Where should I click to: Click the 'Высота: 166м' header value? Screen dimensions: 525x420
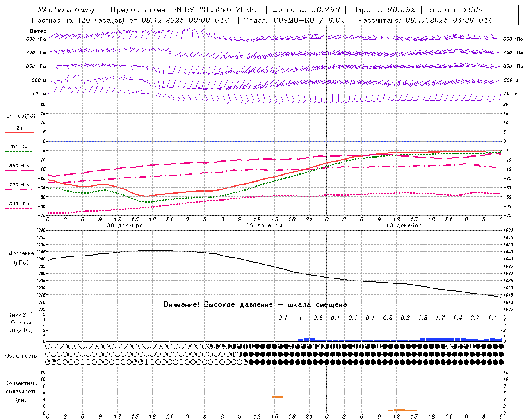click(455, 10)
